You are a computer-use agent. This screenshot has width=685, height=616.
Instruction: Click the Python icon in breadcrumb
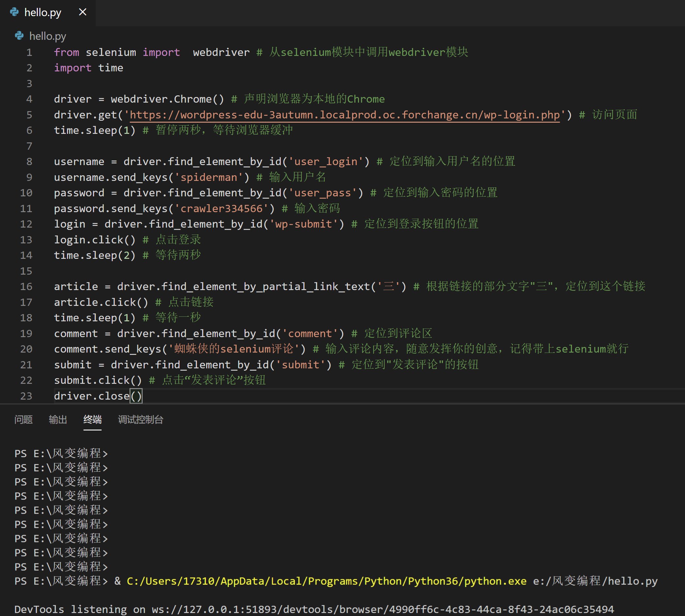(x=19, y=36)
